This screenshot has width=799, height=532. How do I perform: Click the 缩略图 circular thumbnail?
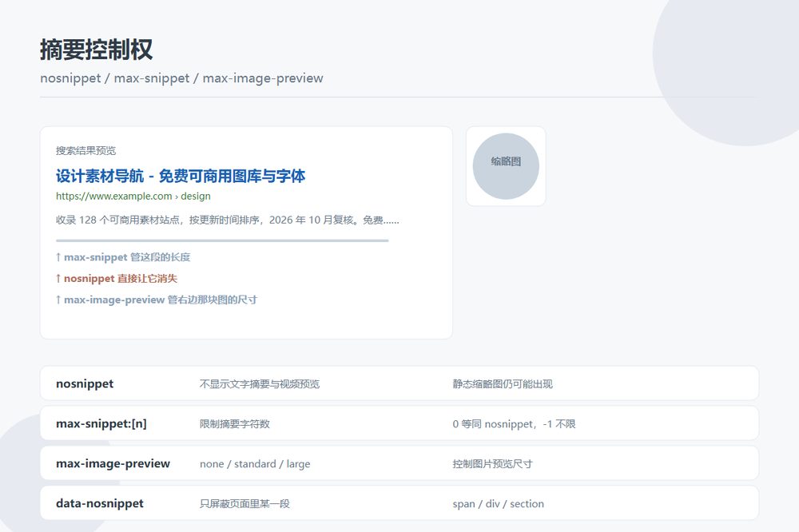(x=506, y=166)
